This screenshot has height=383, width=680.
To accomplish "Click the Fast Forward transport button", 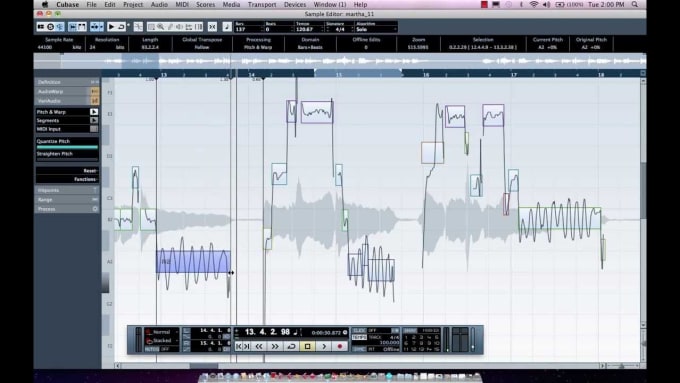I will [x=275, y=346].
